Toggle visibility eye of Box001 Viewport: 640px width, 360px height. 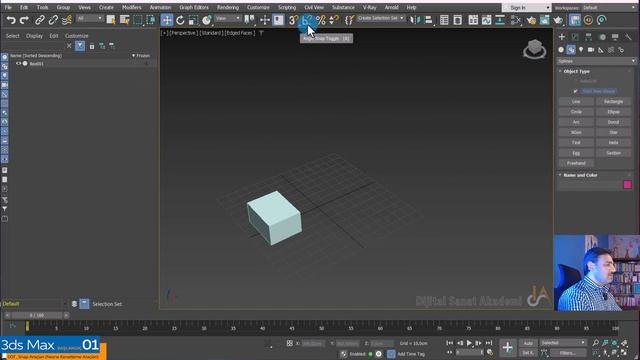click(18, 64)
